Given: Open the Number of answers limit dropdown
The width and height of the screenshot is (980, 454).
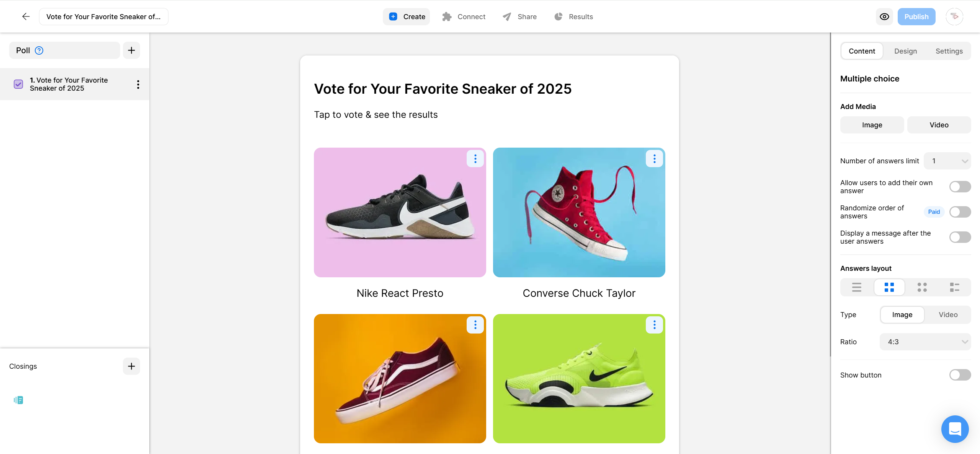Looking at the screenshot, I should (x=947, y=161).
